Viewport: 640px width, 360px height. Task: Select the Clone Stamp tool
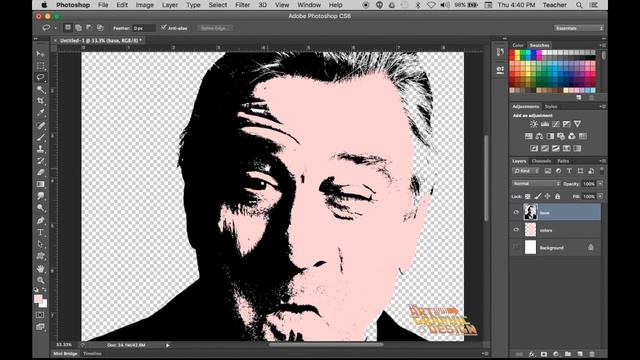tap(40, 149)
